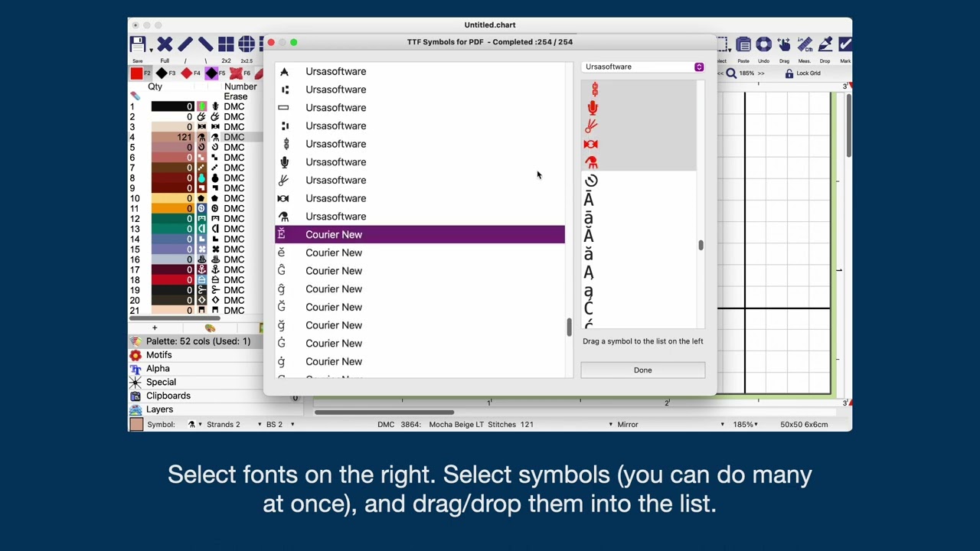Toggle the Lock Grid padlock
The height and width of the screenshot is (551, 980).
[789, 73]
